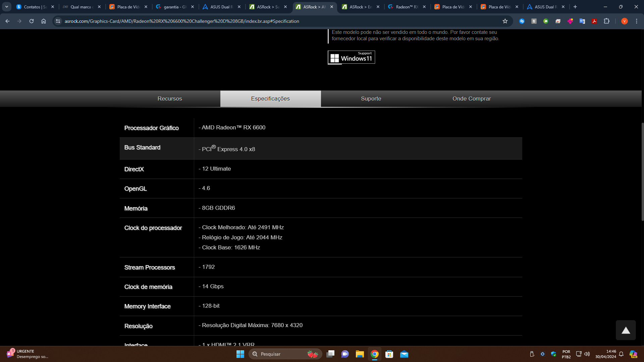This screenshot has height=362, width=644.
Task: Open the Chrome extensions puzzle icon
Action: coord(606,21)
